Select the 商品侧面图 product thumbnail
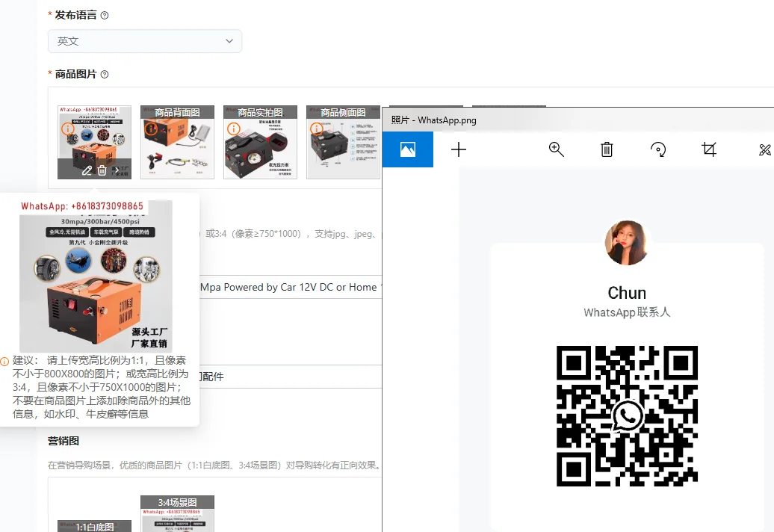Image resolution: width=774 pixels, height=532 pixels. pos(343,142)
